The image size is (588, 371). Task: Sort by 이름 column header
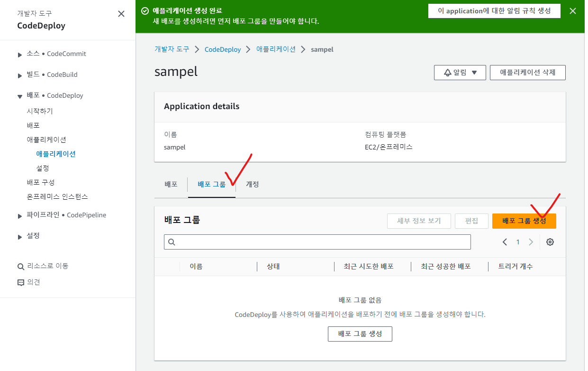[x=196, y=267]
